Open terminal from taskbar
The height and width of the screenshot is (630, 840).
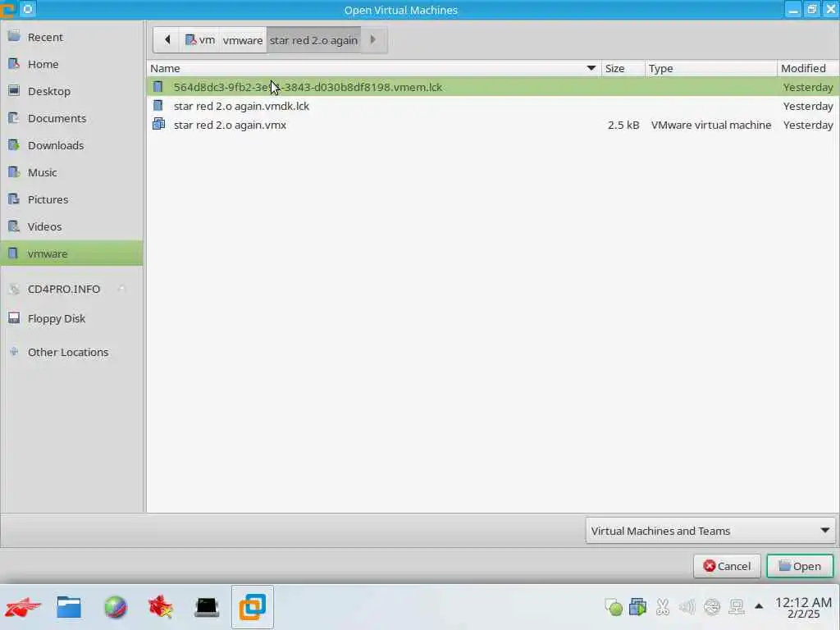(207, 608)
